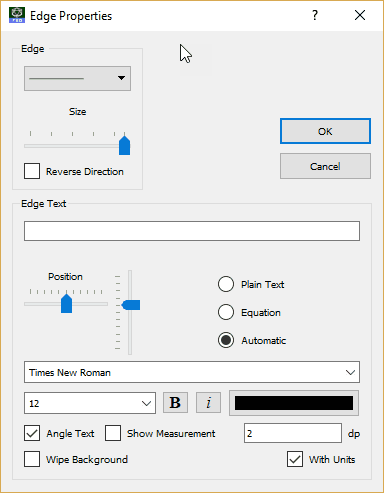384x493 pixels.
Task: Select the Automatic radio button
Action: [x=226, y=340]
